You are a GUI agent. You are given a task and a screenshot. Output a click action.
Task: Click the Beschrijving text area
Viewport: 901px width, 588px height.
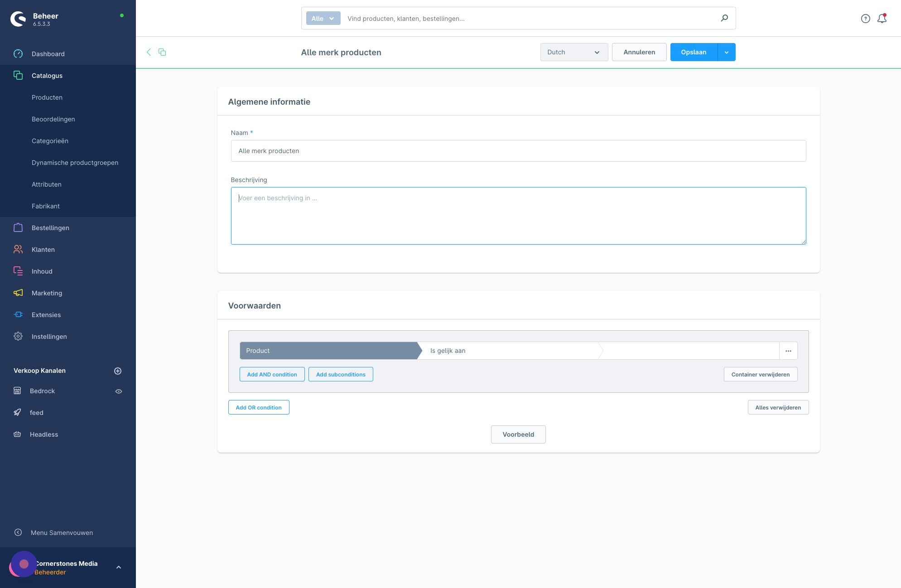click(518, 216)
